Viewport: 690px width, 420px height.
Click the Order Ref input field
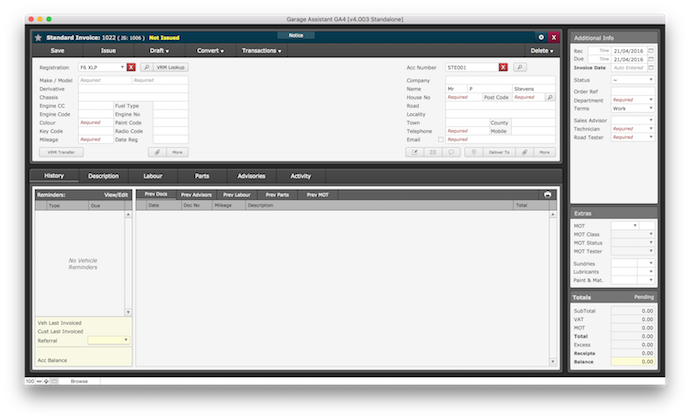pyautogui.click(x=634, y=91)
